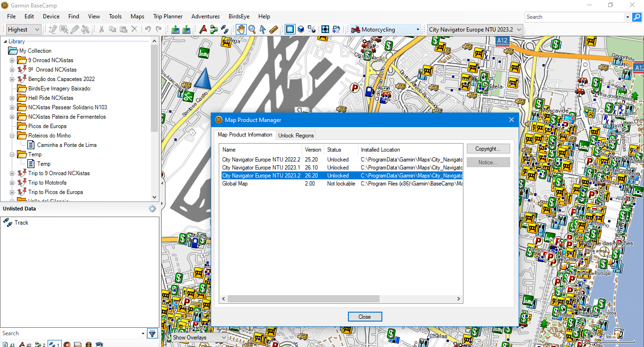Click the Delete X toolbar icon
Screen dimensions: 644x347
134,29
